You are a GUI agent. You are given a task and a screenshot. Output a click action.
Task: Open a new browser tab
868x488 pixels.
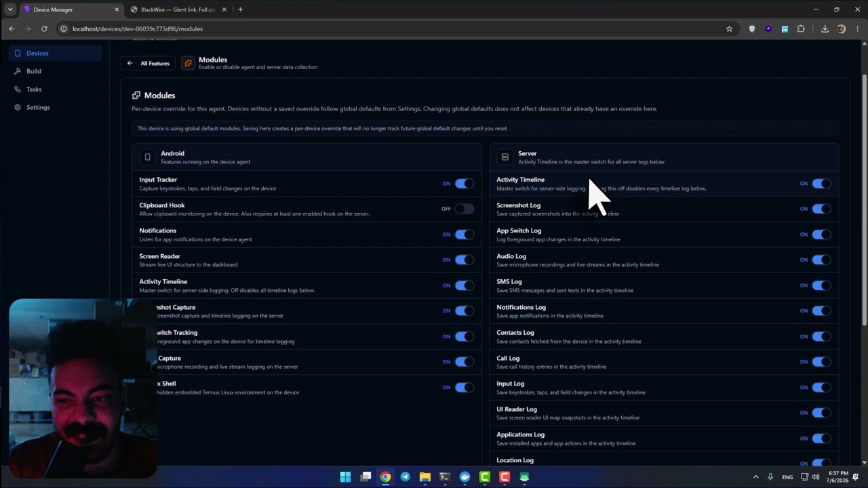point(240,9)
